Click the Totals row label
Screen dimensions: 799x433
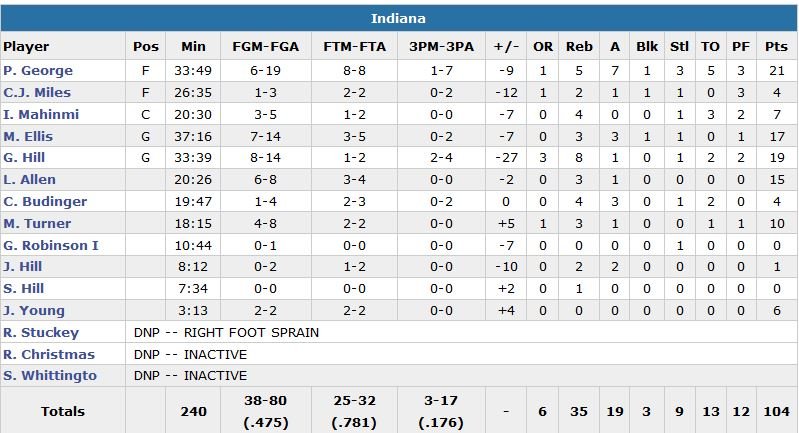pos(63,411)
